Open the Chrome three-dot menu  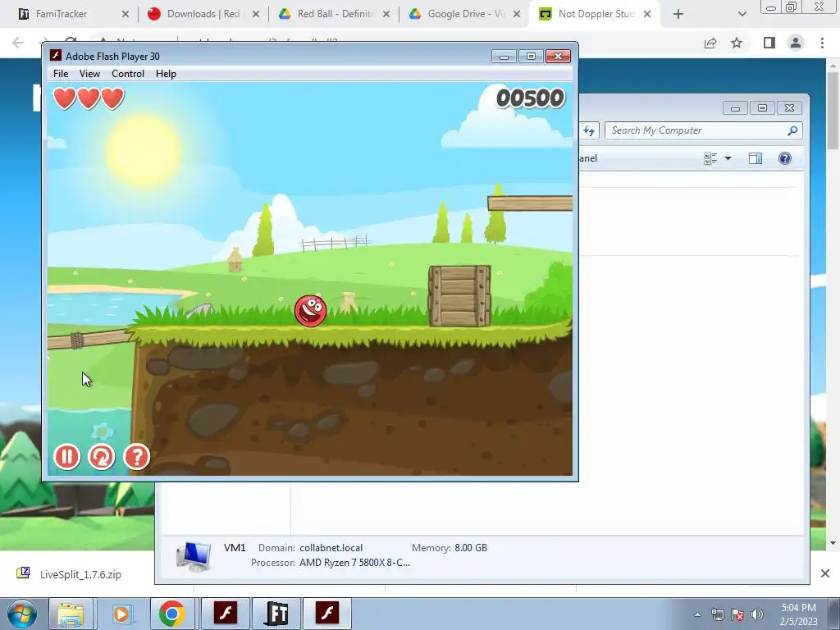[822, 43]
